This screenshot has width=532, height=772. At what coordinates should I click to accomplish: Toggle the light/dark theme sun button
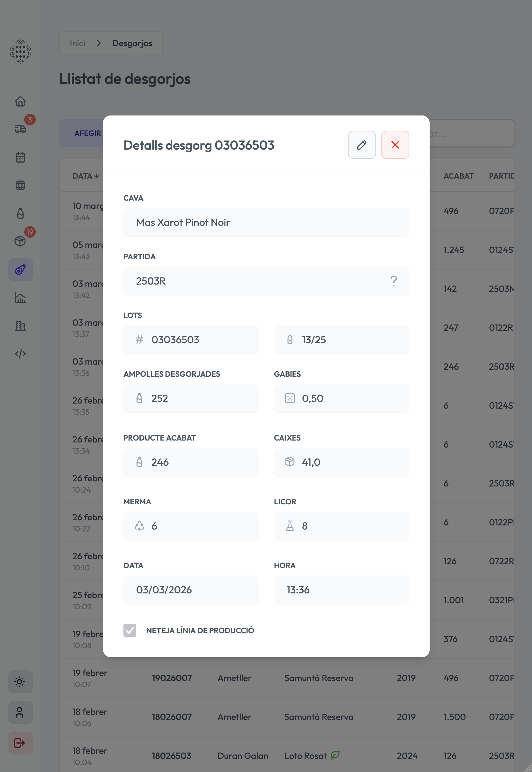tap(20, 682)
